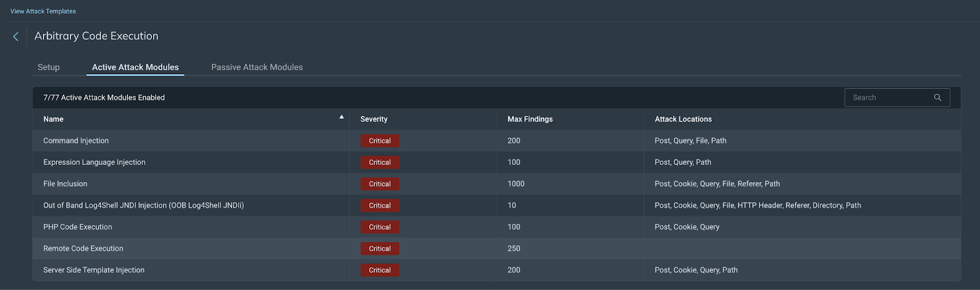Switch to Active Attack Modules tab
980x290 pixels.
pos(135,67)
